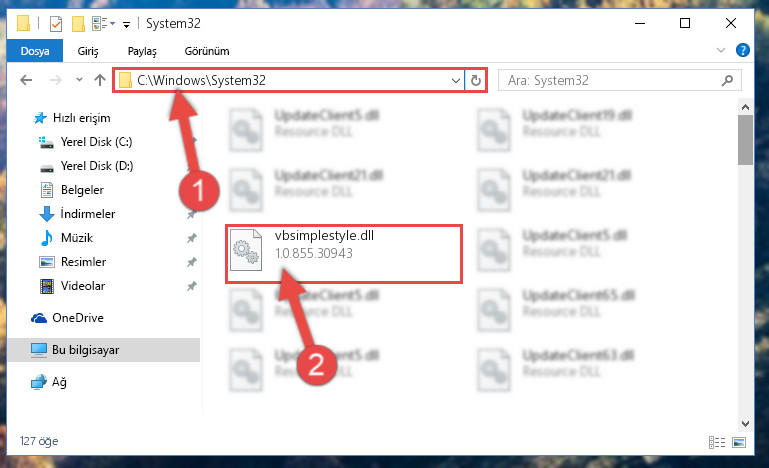This screenshot has width=769, height=468.
Task: Switch to the Görünüm ribbon tab
Action: (x=206, y=51)
